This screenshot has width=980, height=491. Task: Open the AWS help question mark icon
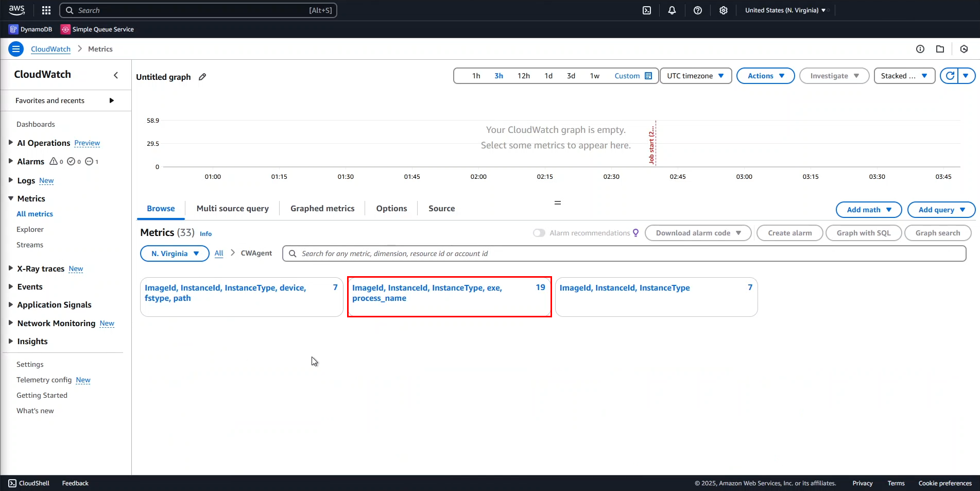coord(698,10)
